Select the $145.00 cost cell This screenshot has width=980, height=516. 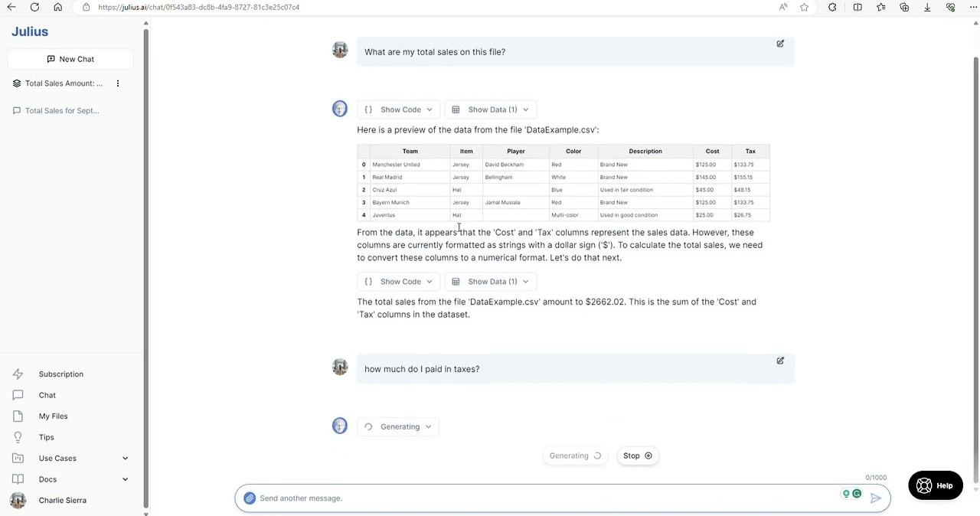(712, 178)
